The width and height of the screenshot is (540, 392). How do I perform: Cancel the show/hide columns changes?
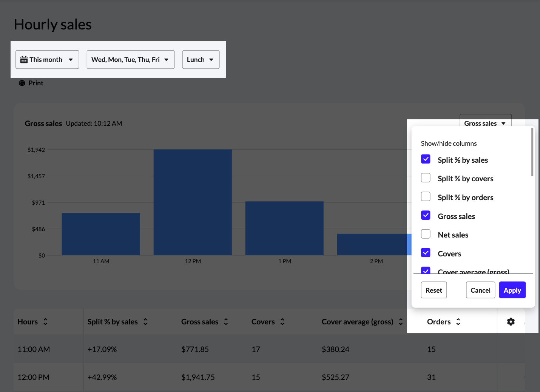pyautogui.click(x=480, y=290)
